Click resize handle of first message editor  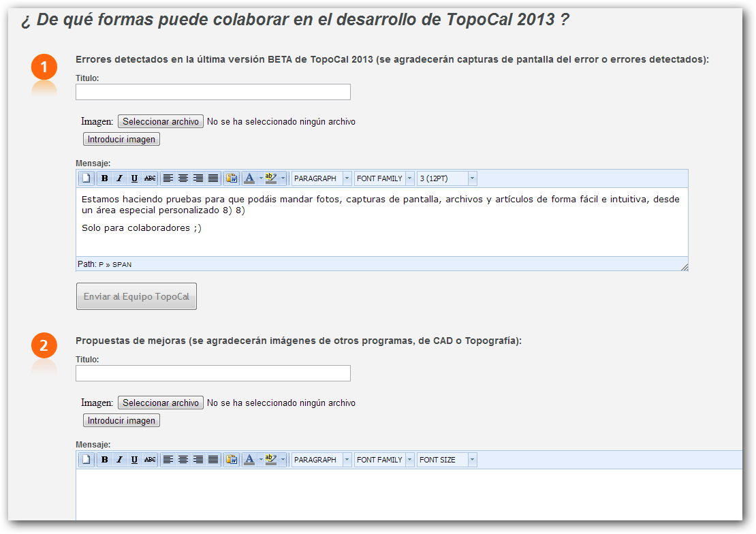tap(684, 267)
